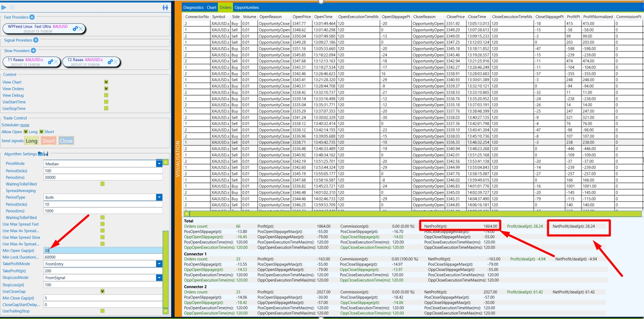644x319 pixels.
Task: Enable Use Max Spread Slow checkbox
Action: (102, 237)
